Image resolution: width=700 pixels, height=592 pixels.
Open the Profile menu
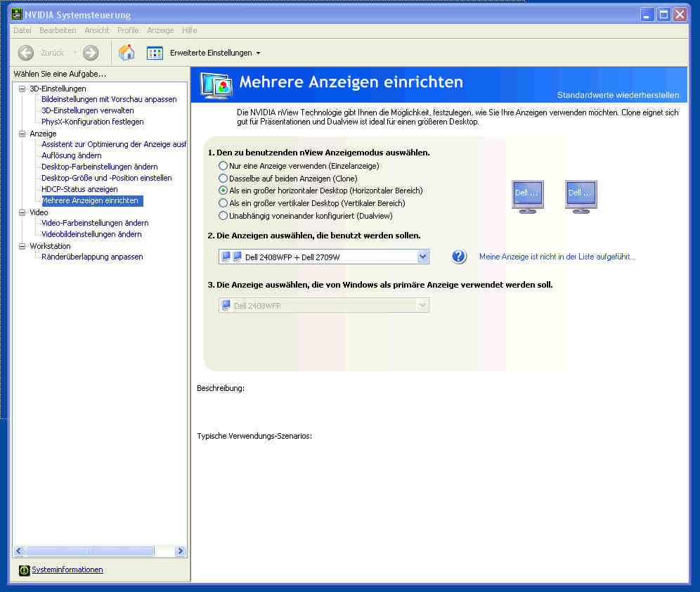(x=128, y=30)
